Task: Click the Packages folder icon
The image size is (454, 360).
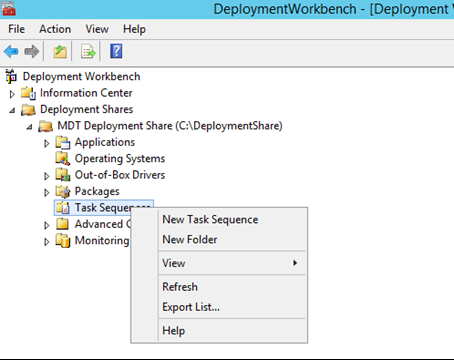Action: click(63, 191)
